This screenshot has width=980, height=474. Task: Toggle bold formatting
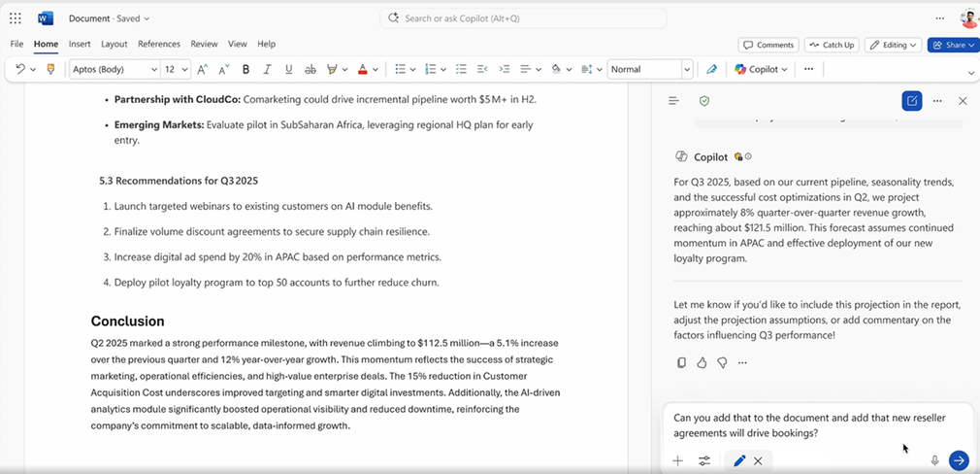point(245,69)
